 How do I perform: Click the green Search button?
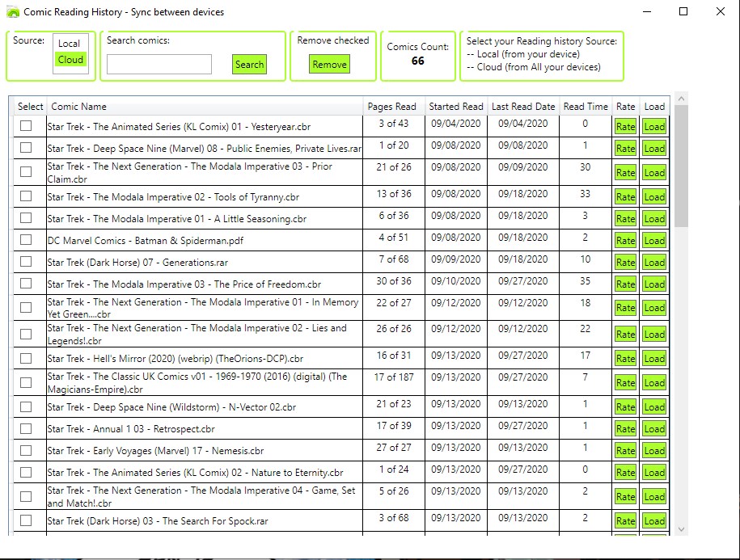tap(249, 65)
